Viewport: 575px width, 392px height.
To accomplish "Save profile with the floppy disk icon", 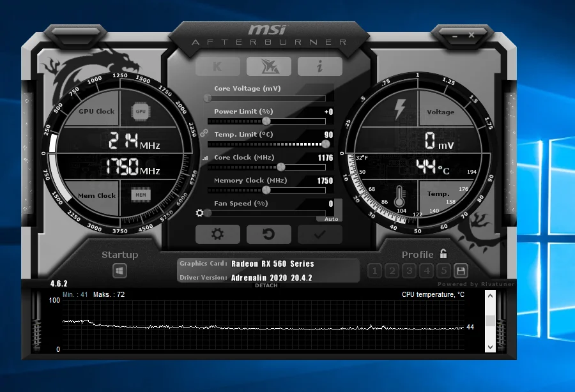I will pyautogui.click(x=461, y=271).
